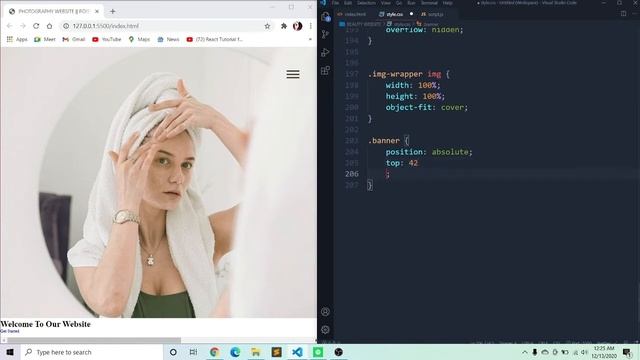Click the webpage horizontal scrollbar
Screen dimensions: 640x360
[94, 340]
